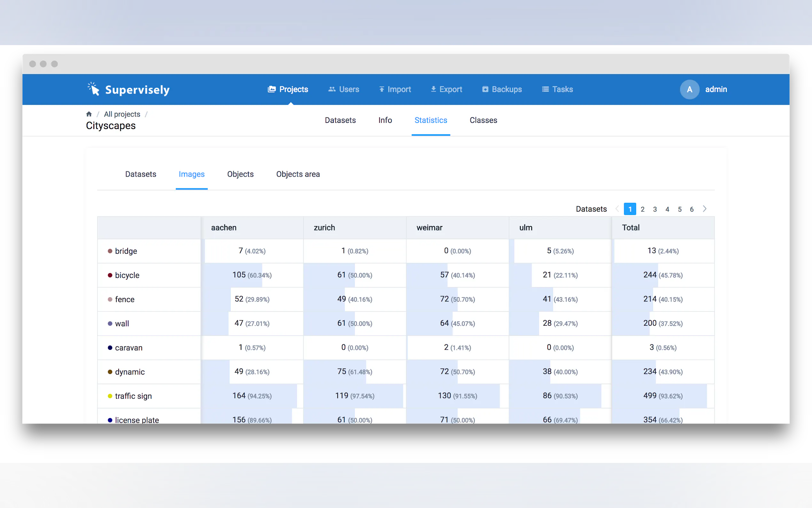Click the admin avatar icon
This screenshot has height=508, width=812.
(x=689, y=89)
